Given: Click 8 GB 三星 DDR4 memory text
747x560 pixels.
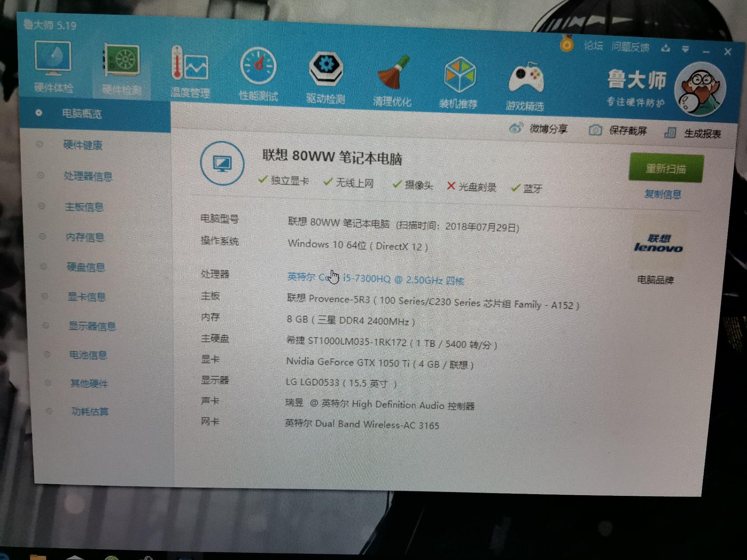Looking at the screenshot, I should [x=351, y=320].
